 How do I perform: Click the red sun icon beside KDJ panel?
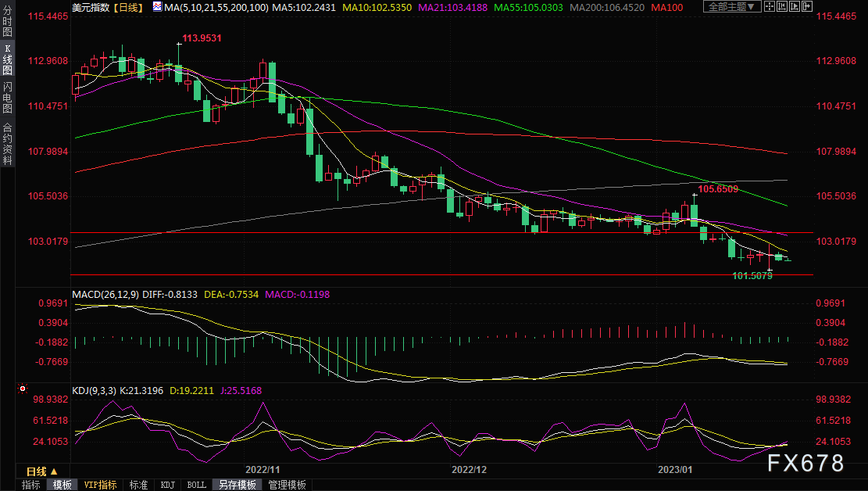pyautogui.click(x=23, y=388)
